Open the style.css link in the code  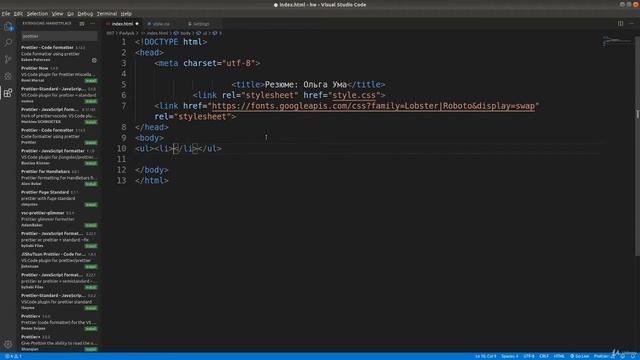click(354, 96)
